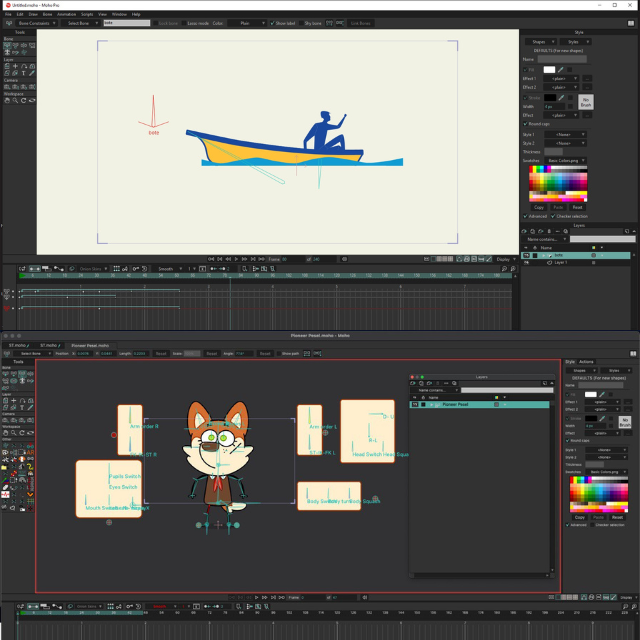The image size is (640, 640).
Task: Open the Help menu in the top window
Action: pos(136,14)
